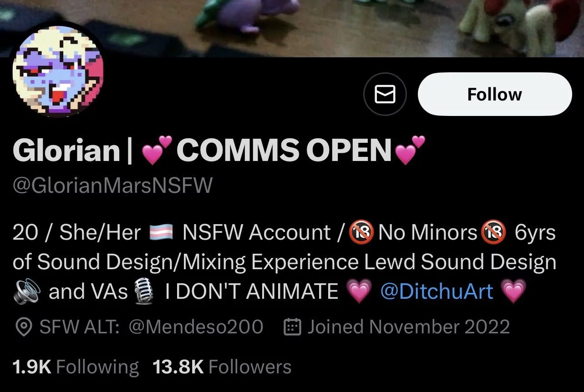This screenshot has height=392, width=584.
Task: Open direct message envelope icon
Action: 385,95
